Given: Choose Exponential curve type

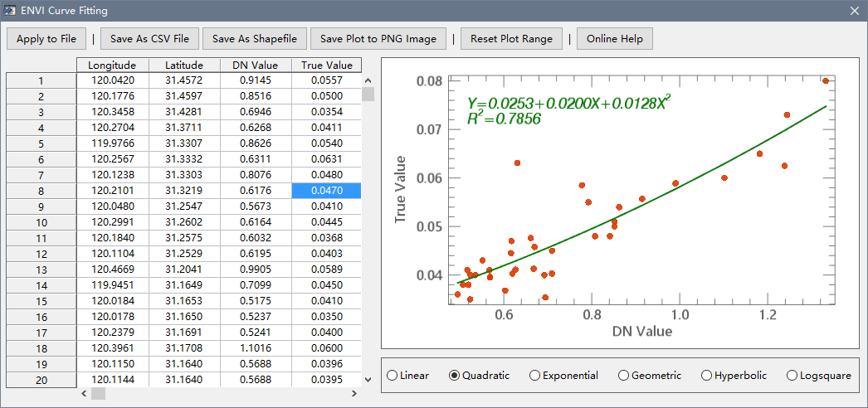Looking at the screenshot, I should pyautogui.click(x=564, y=376).
